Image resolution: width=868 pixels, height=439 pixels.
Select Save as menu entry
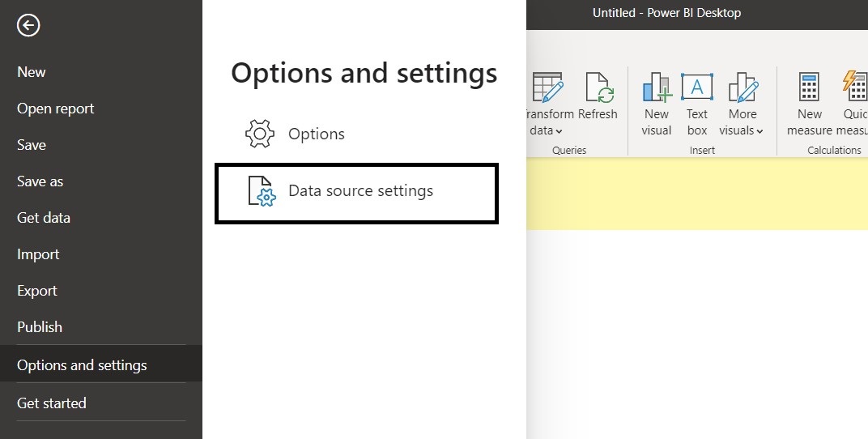coord(40,181)
